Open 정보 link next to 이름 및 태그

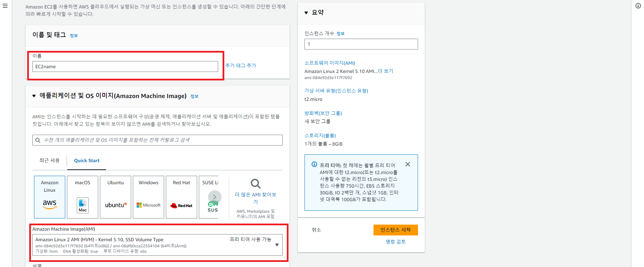[74, 35]
